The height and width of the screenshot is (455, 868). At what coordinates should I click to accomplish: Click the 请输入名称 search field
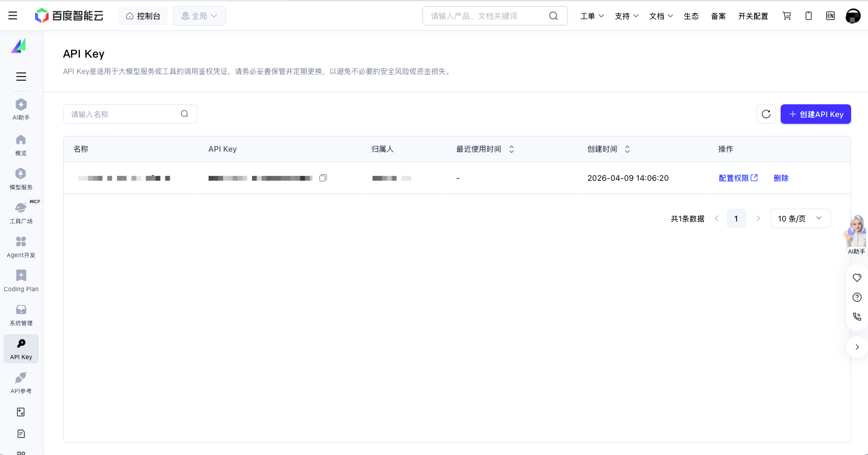[121, 114]
